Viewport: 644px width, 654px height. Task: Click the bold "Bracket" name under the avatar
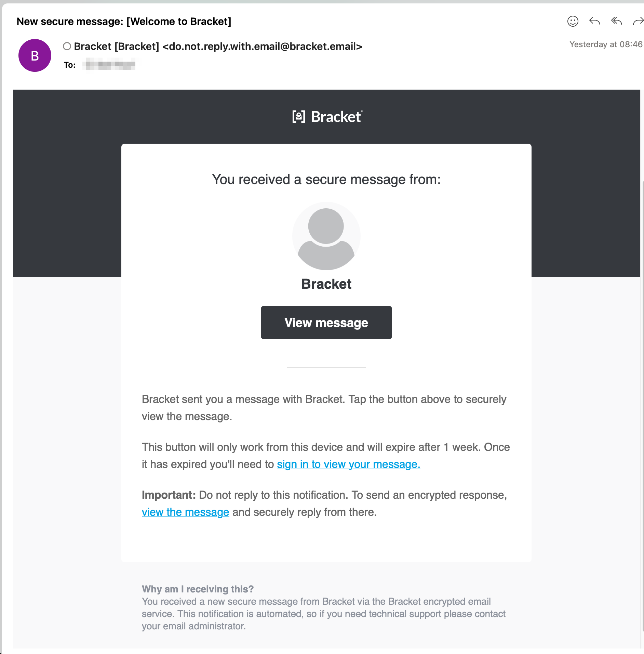point(326,284)
